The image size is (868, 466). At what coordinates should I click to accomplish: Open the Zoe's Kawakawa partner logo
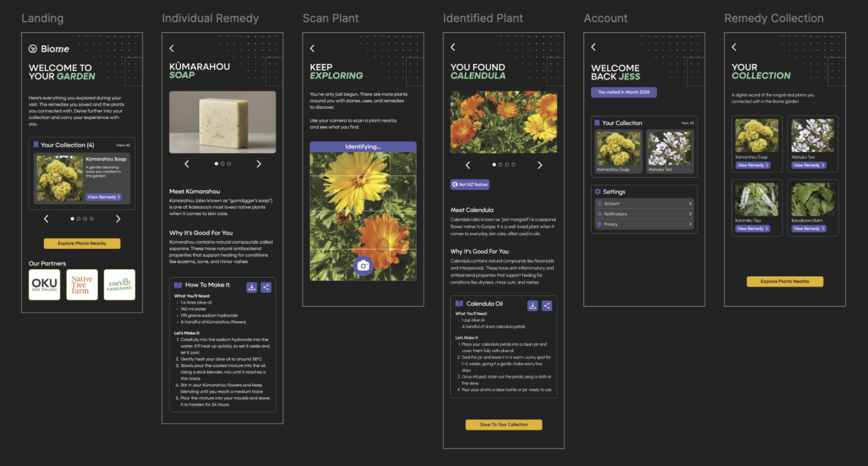click(x=120, y=285)
